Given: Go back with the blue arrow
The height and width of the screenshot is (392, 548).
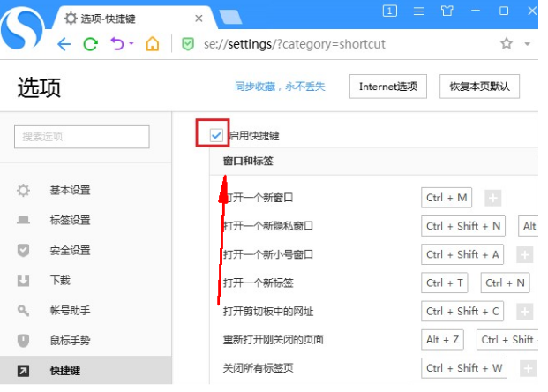Looking at the screenshot, I should [x=64, y=44].
